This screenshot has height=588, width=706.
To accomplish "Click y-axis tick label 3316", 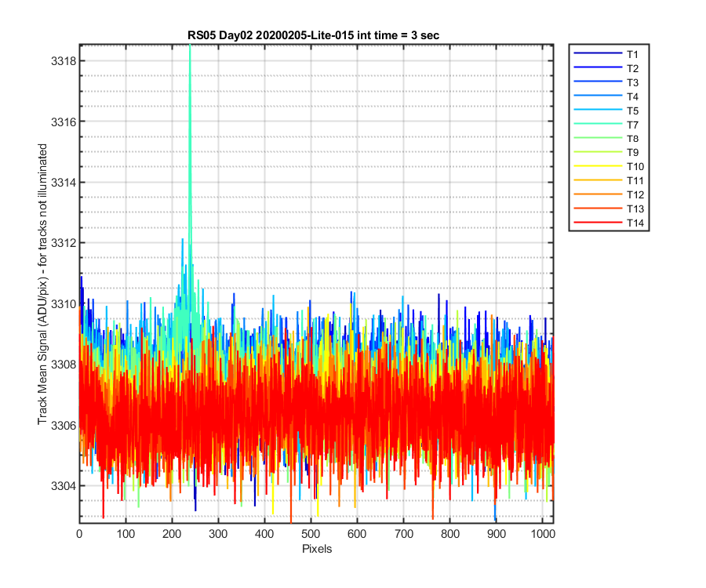I will click(x=62, y=122).
